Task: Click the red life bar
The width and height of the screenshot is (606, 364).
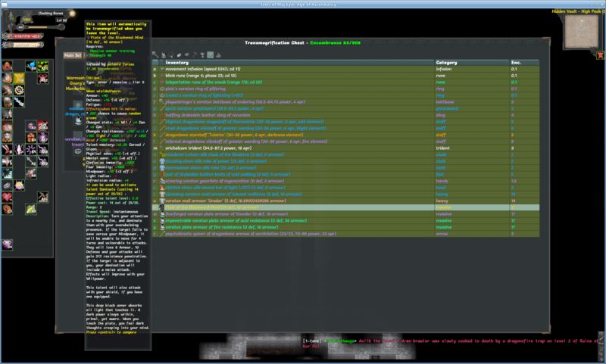Action: [25, 36]
